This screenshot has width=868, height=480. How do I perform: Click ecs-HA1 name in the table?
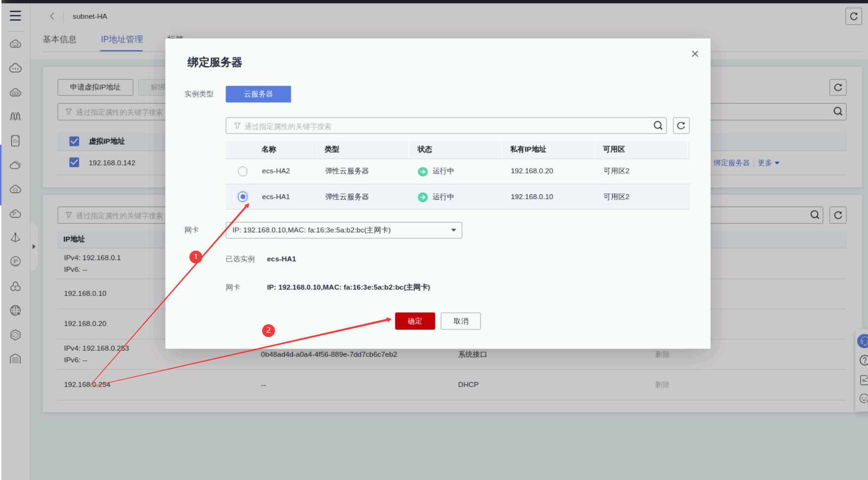(x=276, y=197)
